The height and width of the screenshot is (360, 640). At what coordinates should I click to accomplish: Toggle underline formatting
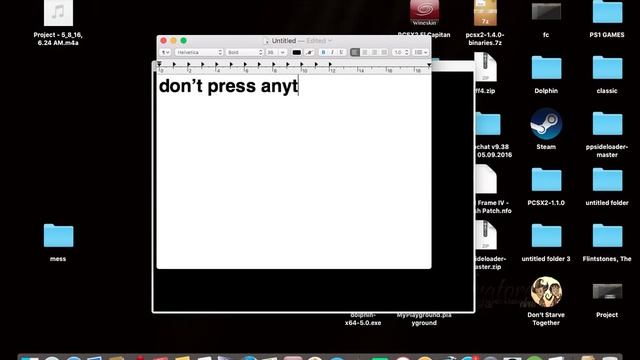coord(341,52)
